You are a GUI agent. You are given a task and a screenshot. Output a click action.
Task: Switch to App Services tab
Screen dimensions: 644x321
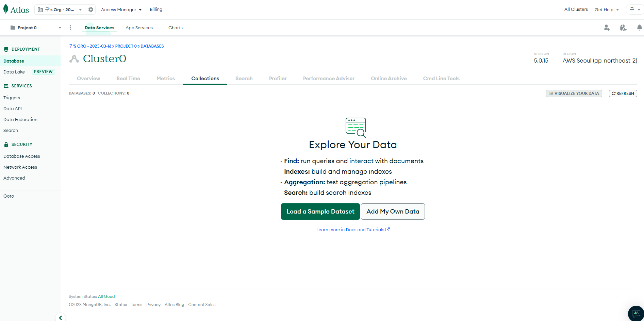pos(139,28)
